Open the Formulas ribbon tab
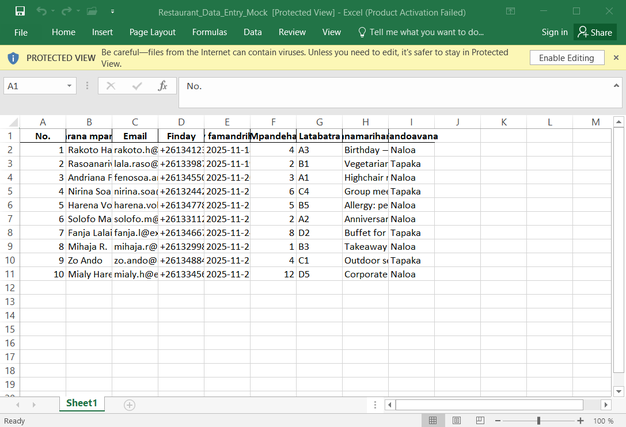Viewport: 626px width, 427px height. pyautogui.click(x=209, y=32)
